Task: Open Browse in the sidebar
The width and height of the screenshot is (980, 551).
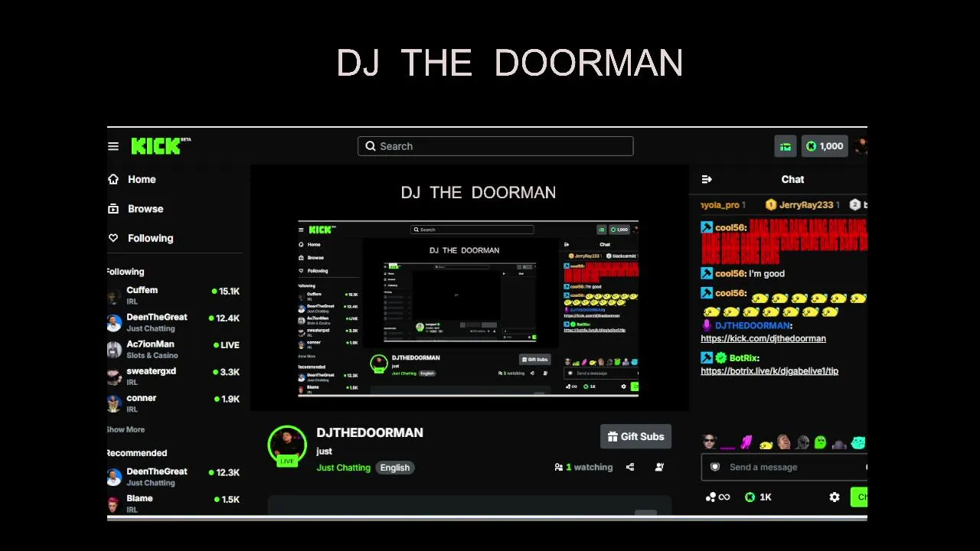Action: 145,209
